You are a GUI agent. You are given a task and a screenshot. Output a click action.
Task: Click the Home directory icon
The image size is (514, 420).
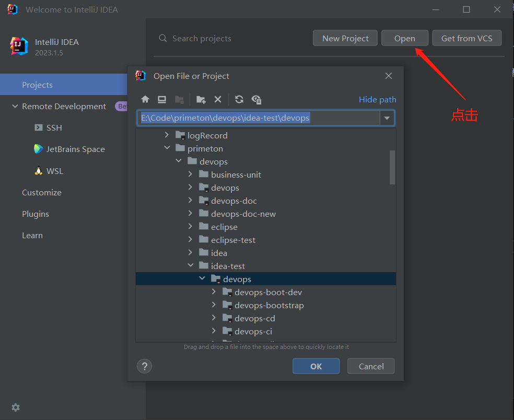145,99
